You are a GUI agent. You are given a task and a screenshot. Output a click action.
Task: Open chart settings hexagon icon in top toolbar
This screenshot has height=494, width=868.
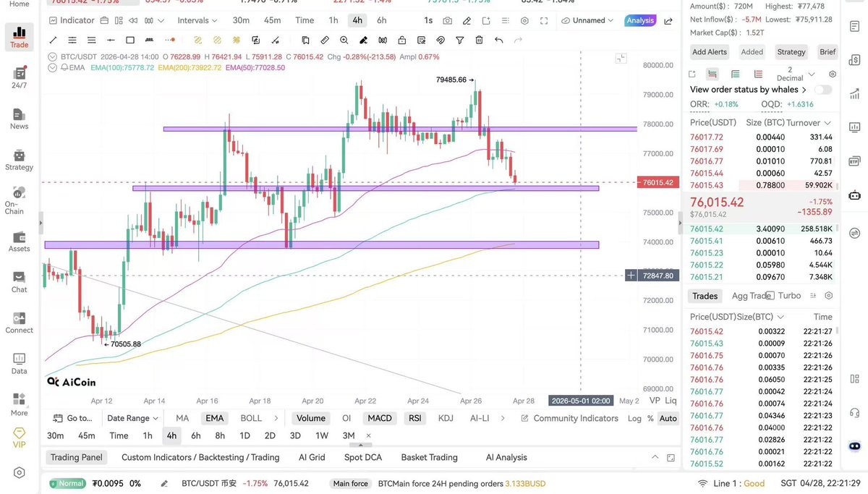[524, 20]
